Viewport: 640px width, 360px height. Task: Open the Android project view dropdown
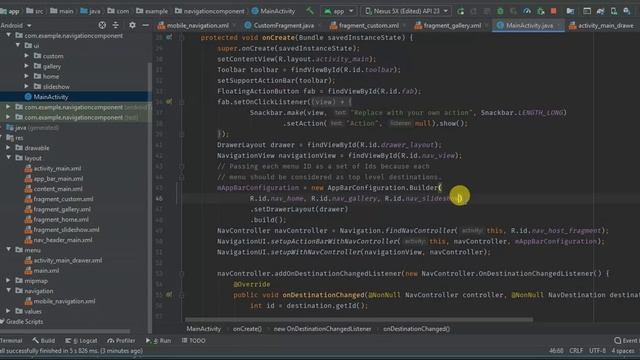coord(16,25)
